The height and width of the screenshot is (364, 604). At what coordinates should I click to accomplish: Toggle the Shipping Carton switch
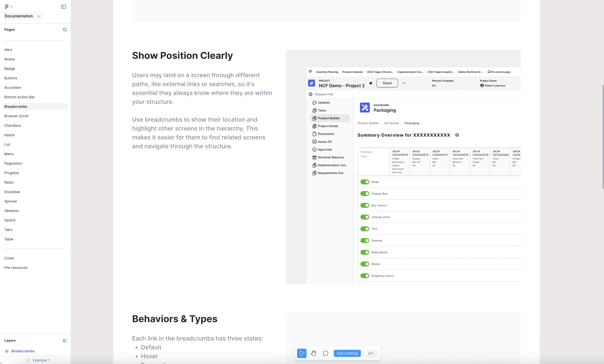point(365,276)
